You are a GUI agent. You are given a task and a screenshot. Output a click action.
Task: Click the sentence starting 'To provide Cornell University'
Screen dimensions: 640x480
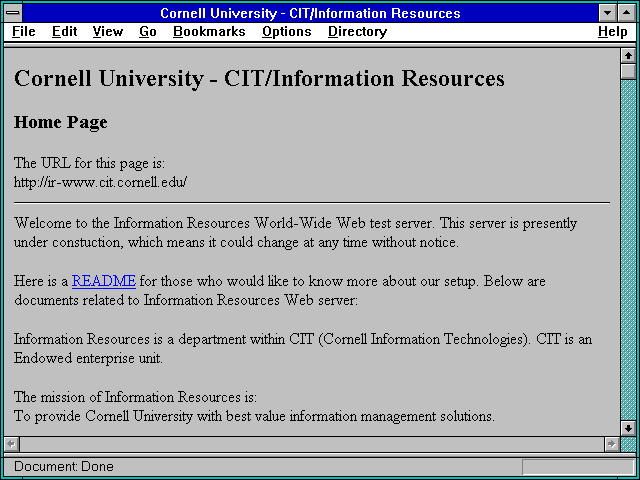[x=254, y=417]
